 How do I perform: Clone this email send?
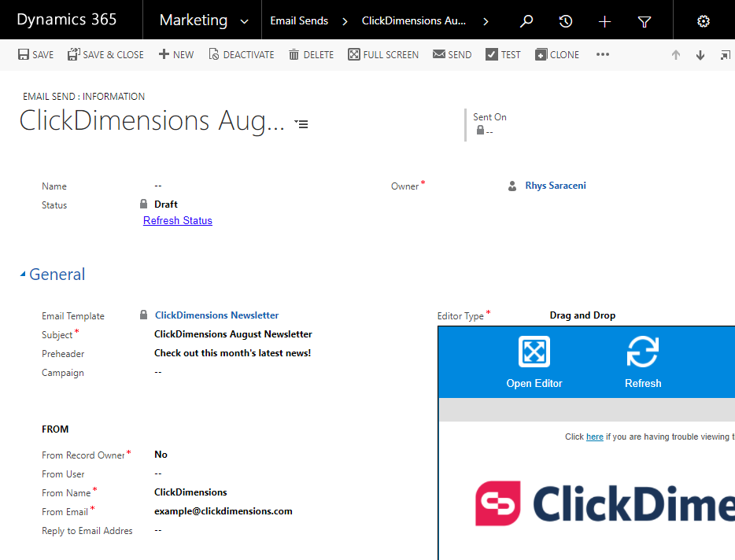point(557,55)
